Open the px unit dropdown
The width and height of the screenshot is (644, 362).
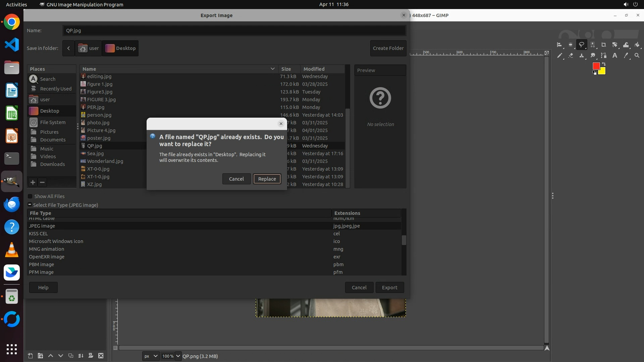tap(151, 356)
